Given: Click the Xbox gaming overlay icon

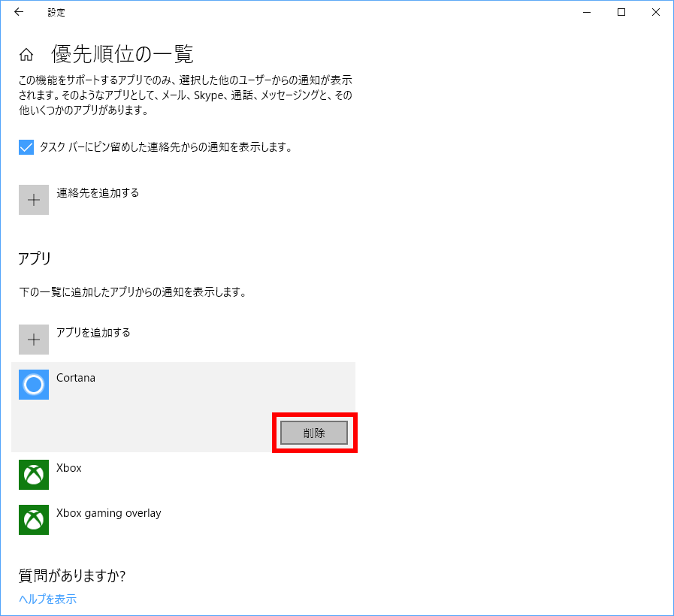Looking at the screenshot, I should [x=34, y=520].
